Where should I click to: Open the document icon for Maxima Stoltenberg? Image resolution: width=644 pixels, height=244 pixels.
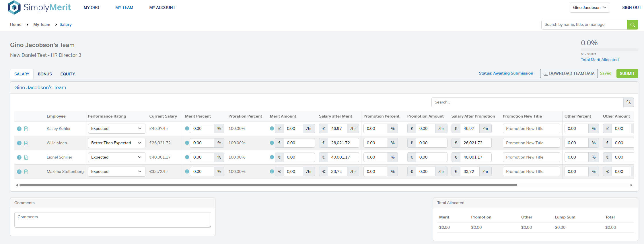coord(26,172)
